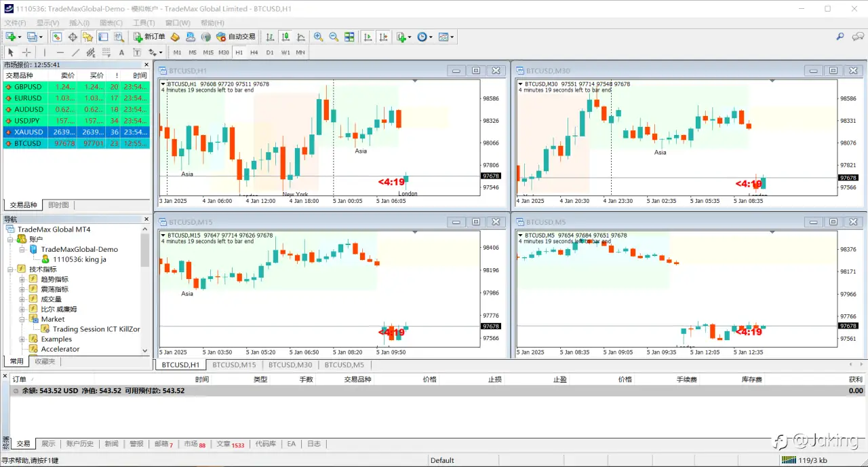The image size is (868, 467).
Task: Open the 工具(T) menu
Action: tap(144, 23)
